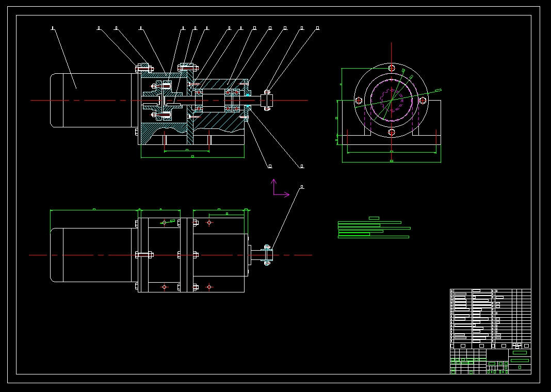Image resolution: width=551 pixels, height=392 pixels.
Task: Click the motor body in the section view
Action: (x=93, y=100)
